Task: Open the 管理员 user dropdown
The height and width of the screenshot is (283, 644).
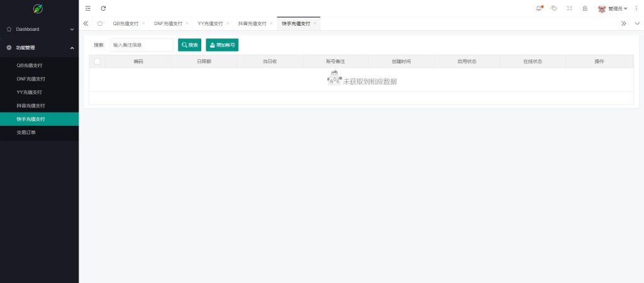Action: tap(618, 8)
